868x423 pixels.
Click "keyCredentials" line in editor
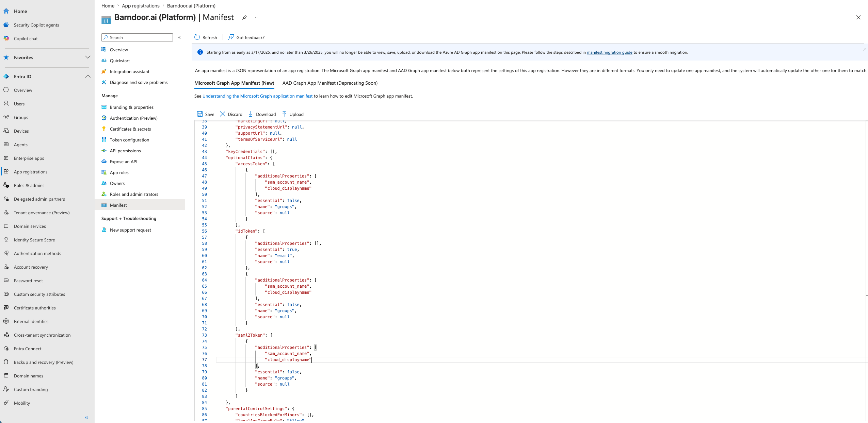pyautogui.click(x=251, y=152)
